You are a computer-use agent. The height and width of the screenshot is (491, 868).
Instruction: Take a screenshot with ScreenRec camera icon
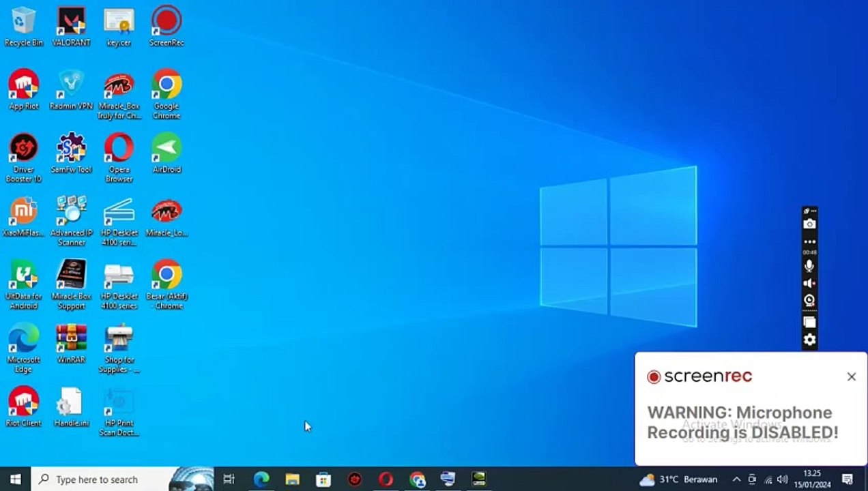pyautogui.click(x=809, y=224)
